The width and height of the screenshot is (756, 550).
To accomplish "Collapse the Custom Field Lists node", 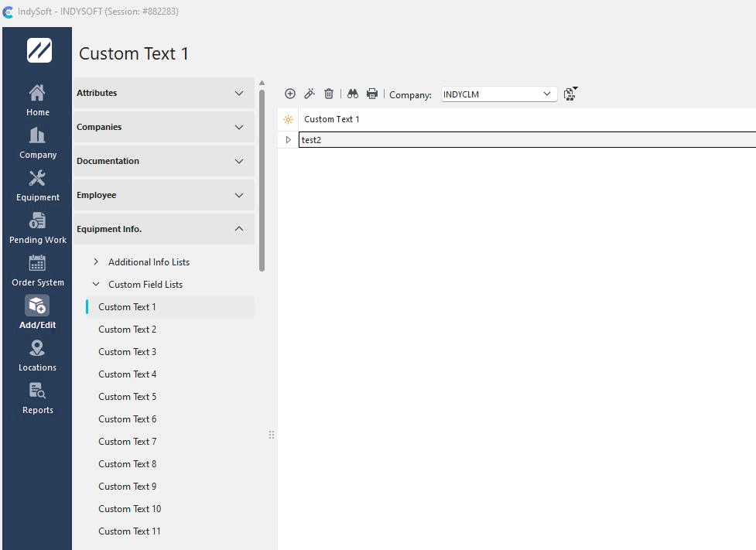I will (96, 285).
